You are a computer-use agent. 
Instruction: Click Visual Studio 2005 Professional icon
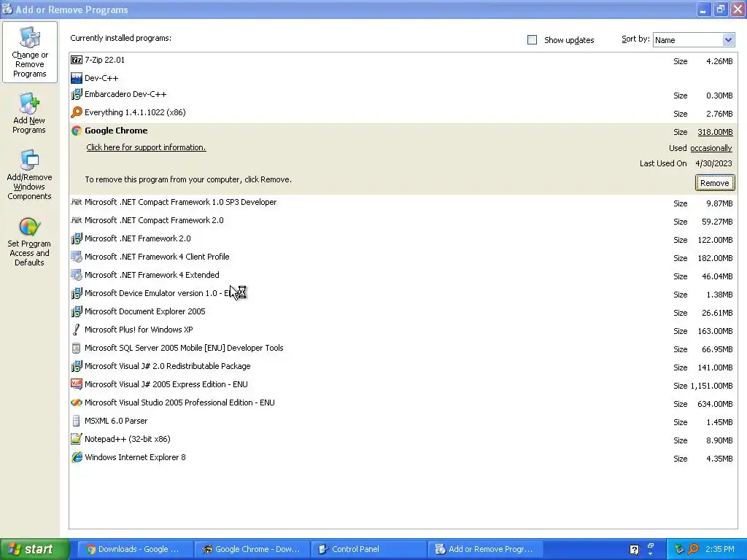coord(76,402)
